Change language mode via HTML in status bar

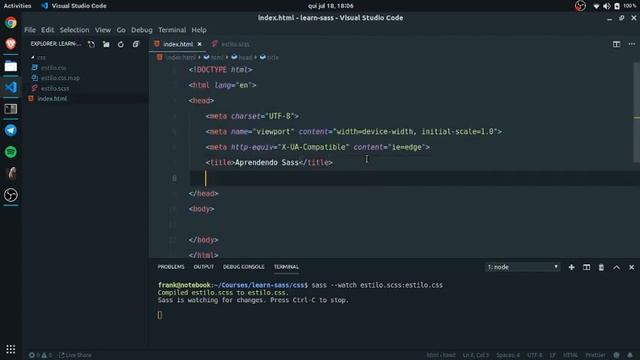(570, 355)
